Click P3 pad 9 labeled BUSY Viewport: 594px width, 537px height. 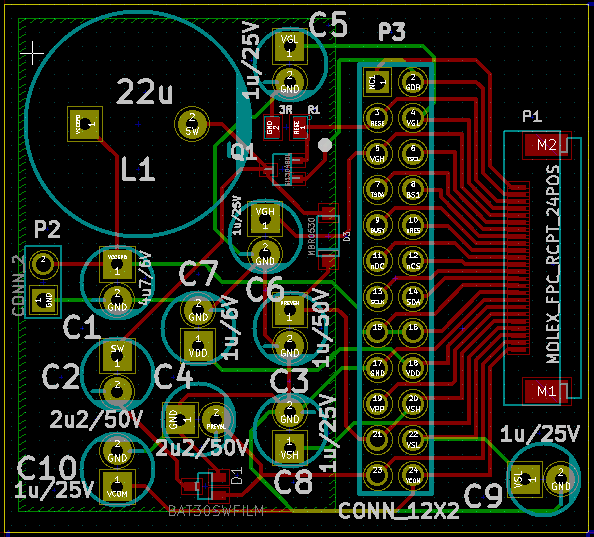point(377,225)
